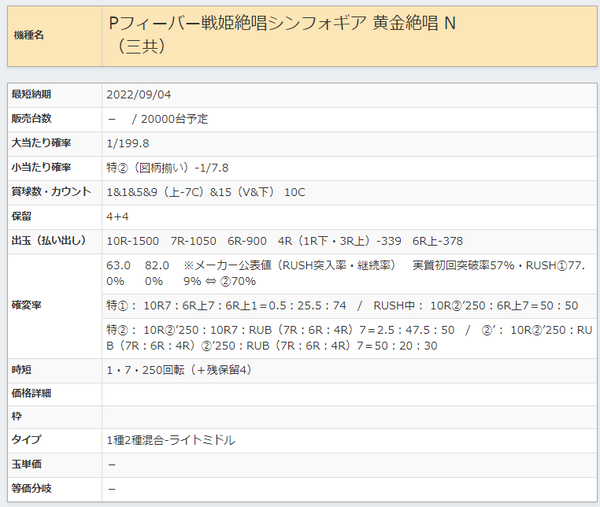Select the 1種2種混合-ライトミドル value
This screenshot has width=600, height=507.
point(171,440)
